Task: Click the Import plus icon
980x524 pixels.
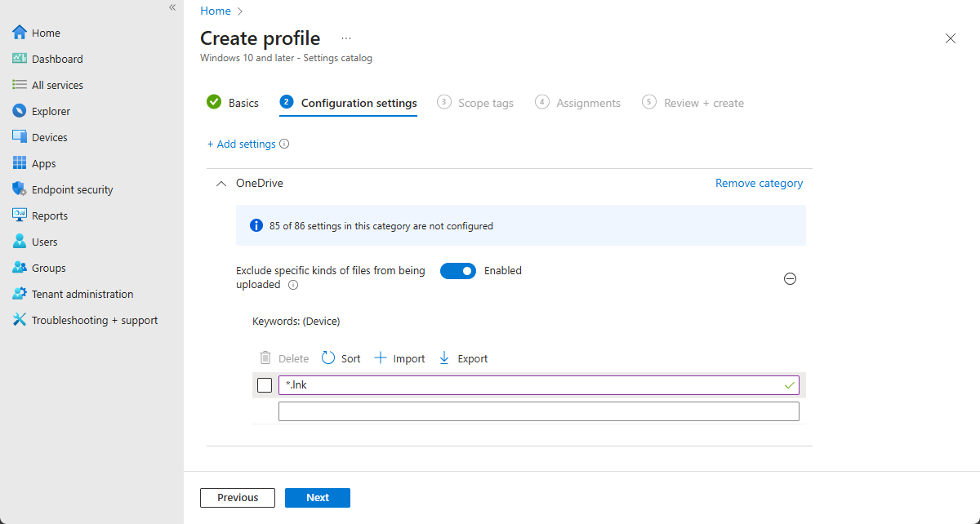Action: pyautogui.click(x=381, y=357)
